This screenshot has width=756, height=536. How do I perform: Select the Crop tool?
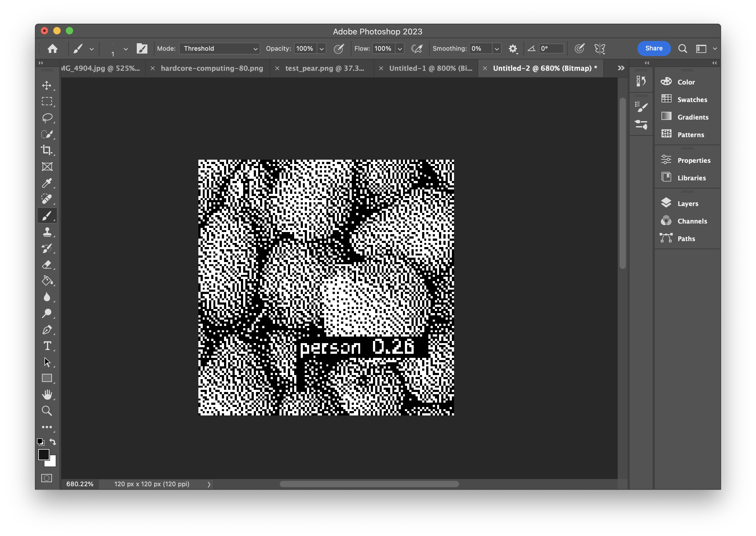47,150
